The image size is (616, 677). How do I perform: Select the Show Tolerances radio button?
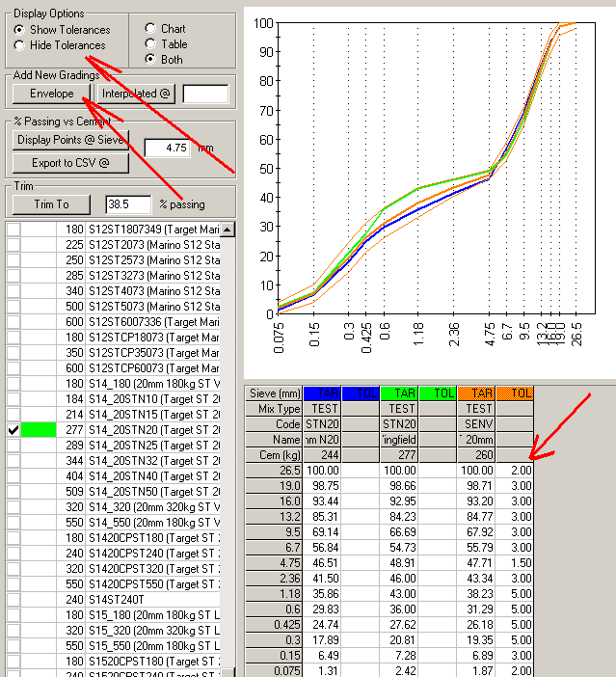click(20, 30)
